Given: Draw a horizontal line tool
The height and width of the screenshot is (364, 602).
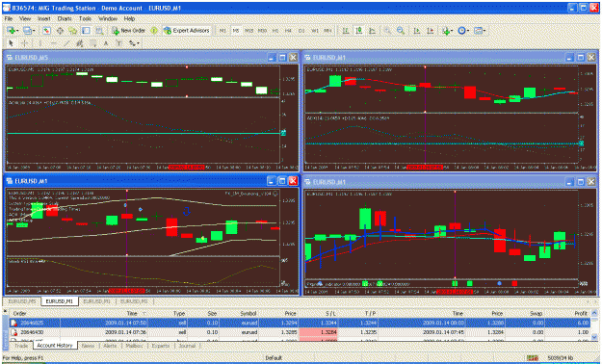Looking at the screenshot, I should [53, 43].
